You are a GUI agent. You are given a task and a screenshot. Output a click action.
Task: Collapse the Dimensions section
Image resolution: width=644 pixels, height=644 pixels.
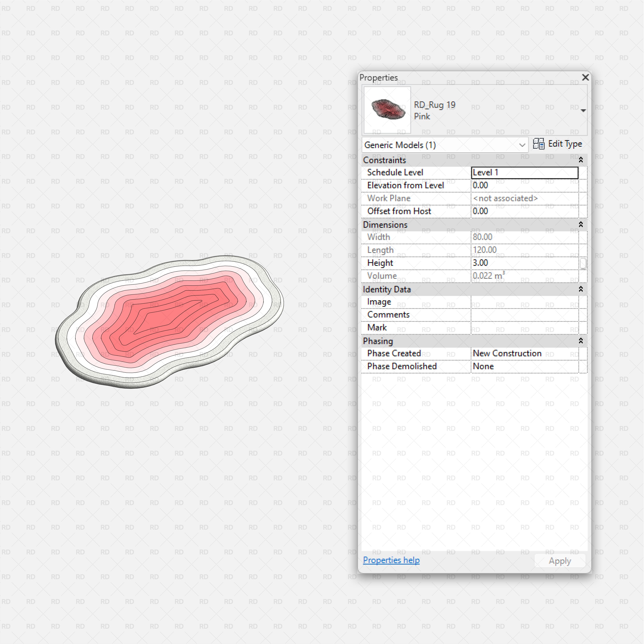[x=581, y=225]
